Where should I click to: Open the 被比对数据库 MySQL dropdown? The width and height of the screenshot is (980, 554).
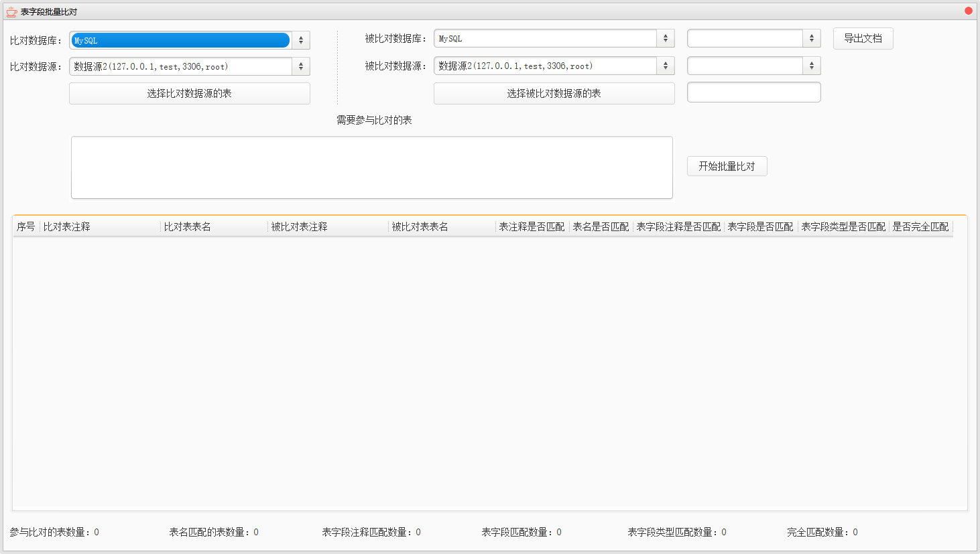[x=553, y=39]
